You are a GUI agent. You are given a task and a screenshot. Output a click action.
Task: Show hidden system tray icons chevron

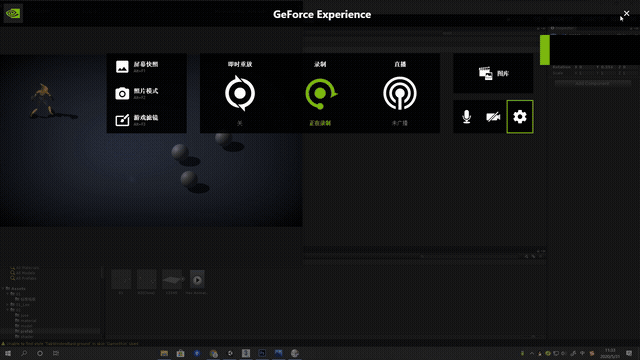coord(531,353)
